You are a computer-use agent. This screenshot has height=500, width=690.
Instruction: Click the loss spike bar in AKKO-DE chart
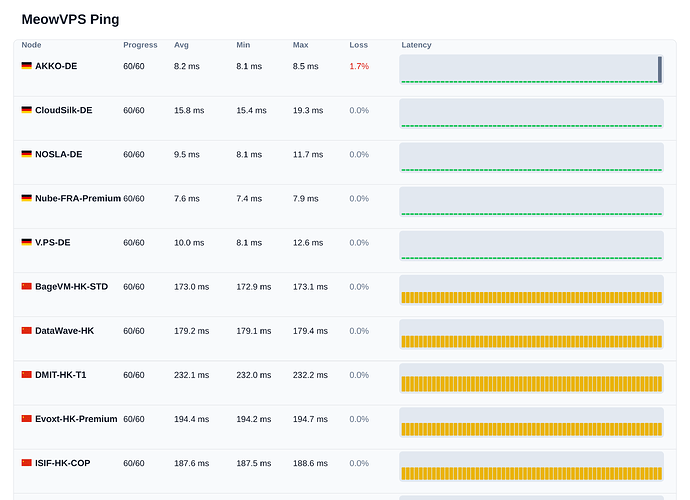point(660,69)
